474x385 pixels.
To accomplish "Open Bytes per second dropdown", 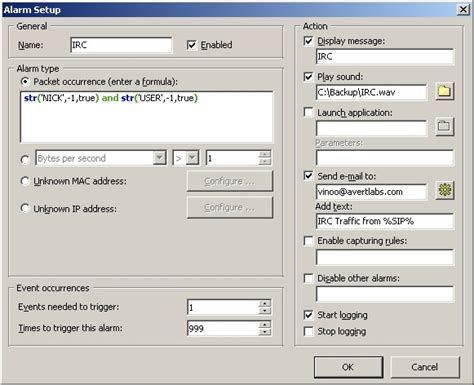I will [x=160, y=158].
